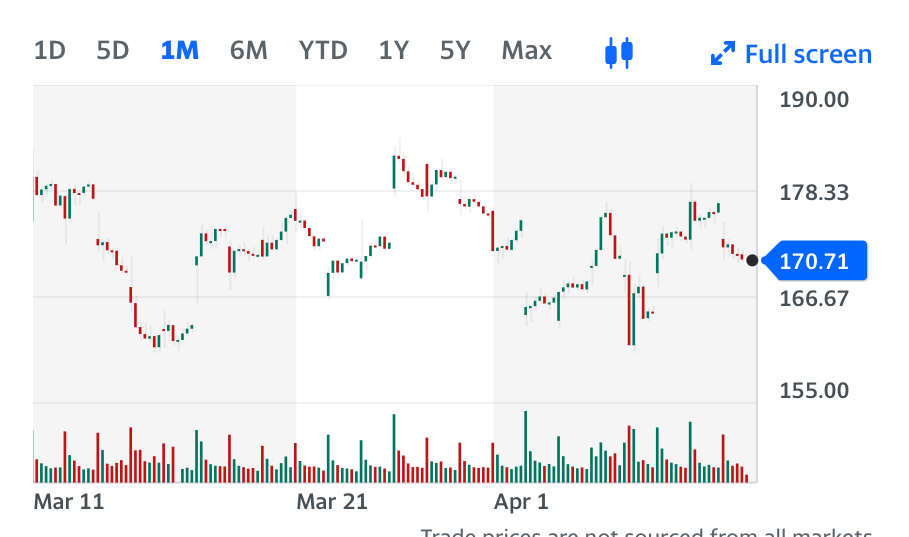
Task: Click the Mar 11 date label
Action: (68, 502)
